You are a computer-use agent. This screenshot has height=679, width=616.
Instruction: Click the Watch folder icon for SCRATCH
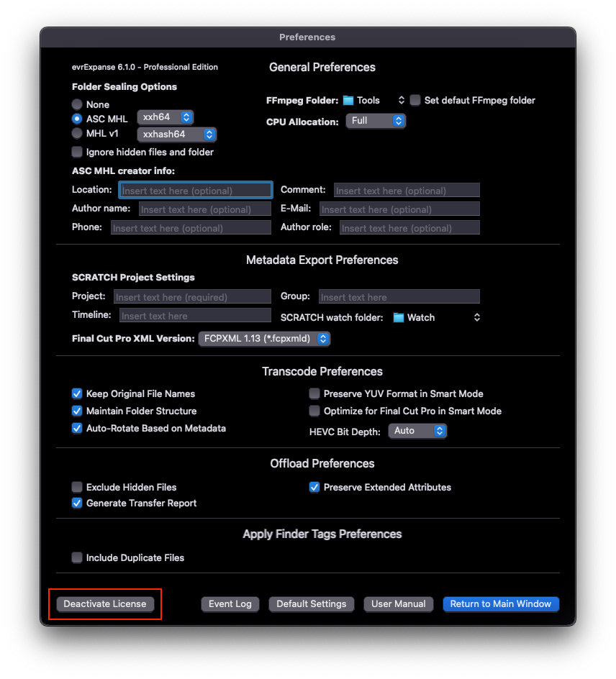coord(399,317)
